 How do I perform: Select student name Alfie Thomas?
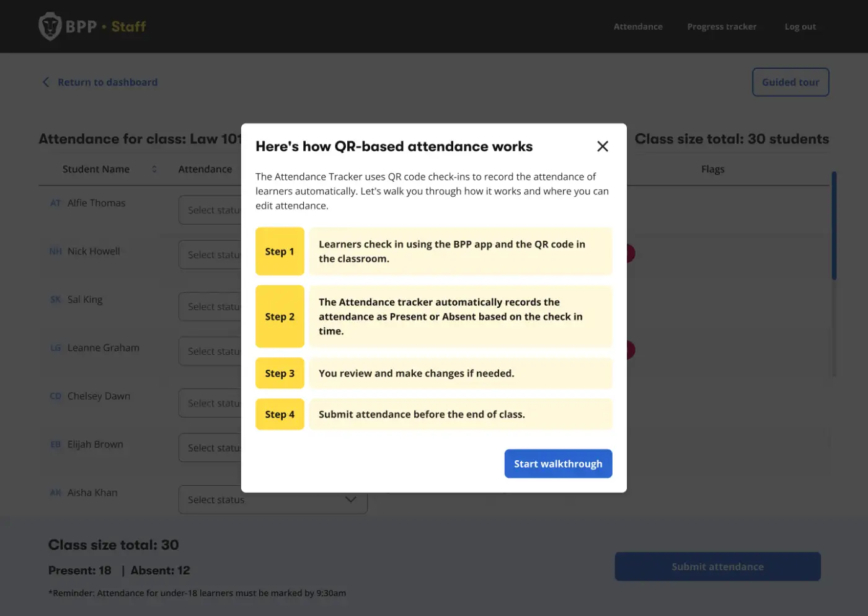(96, 203)
